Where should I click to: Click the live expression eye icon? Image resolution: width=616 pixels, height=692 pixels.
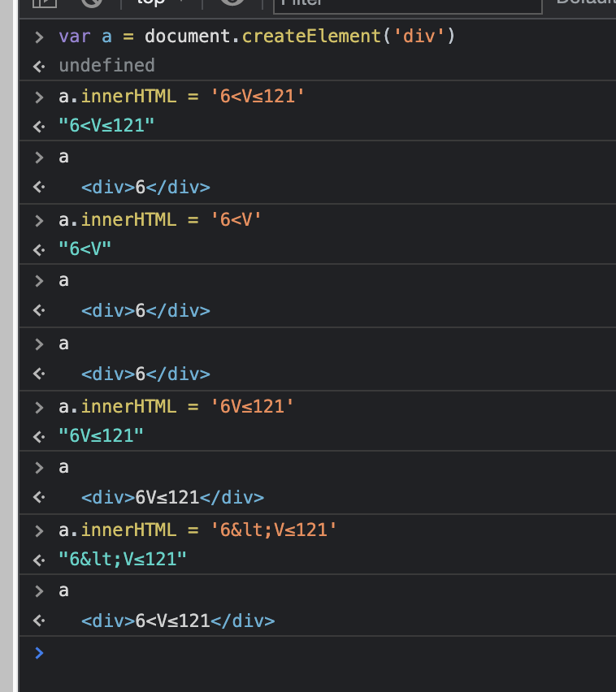pos(232,3)
